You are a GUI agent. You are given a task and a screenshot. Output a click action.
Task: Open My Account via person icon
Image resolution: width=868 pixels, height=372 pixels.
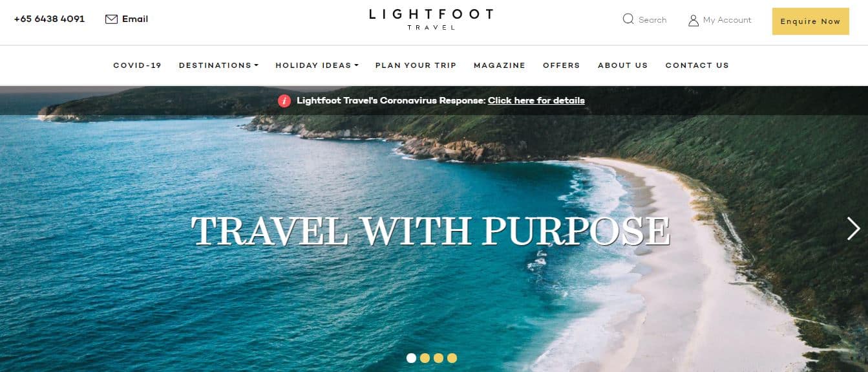[693, 20]
